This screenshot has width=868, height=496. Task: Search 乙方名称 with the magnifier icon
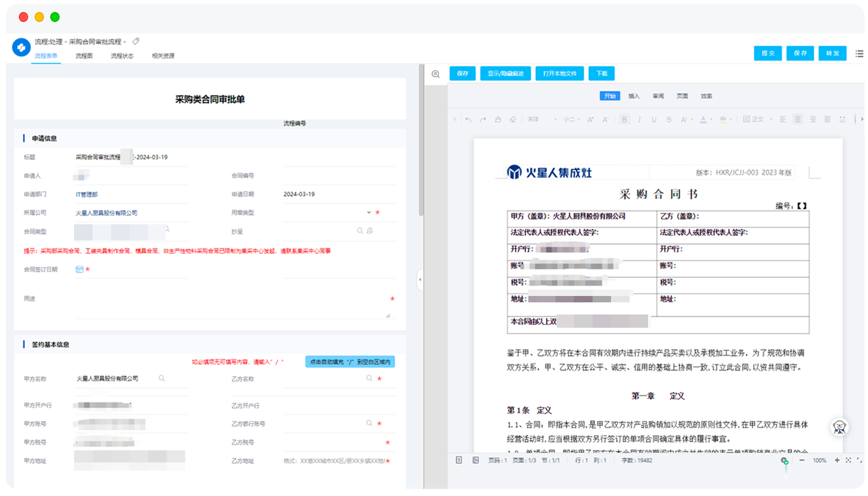(x=369, y=378)
